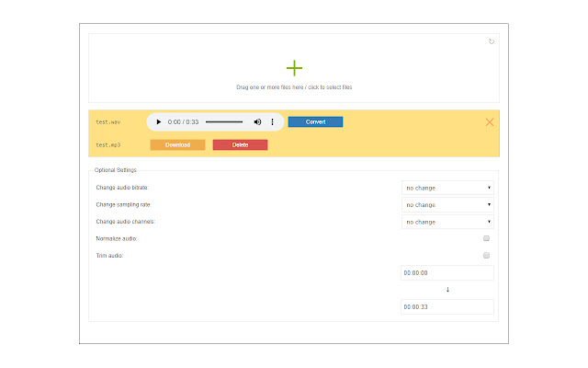Click the trim start time field
This screenshot has width=588, height=368.
(447, 273)
